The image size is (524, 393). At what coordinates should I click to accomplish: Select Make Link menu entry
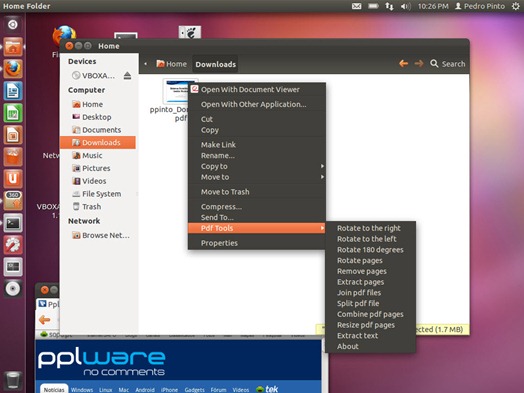pyautogui.click(x=257, y=145)
